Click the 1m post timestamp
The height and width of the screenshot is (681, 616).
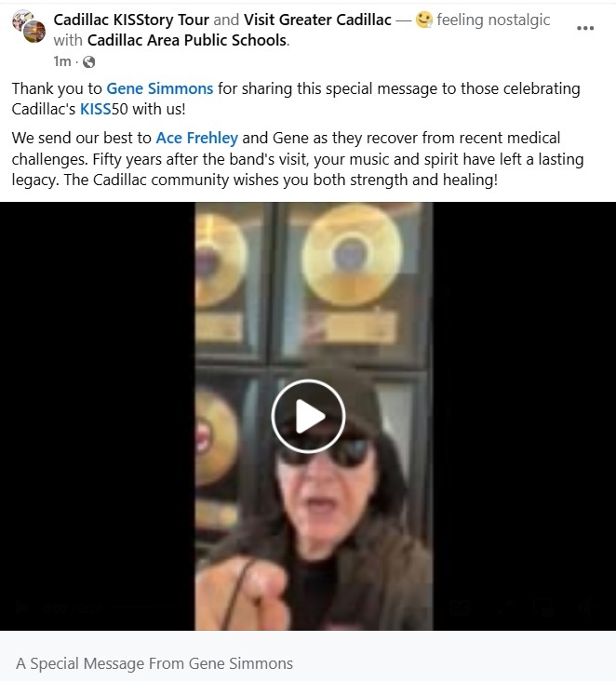(62, 61)
